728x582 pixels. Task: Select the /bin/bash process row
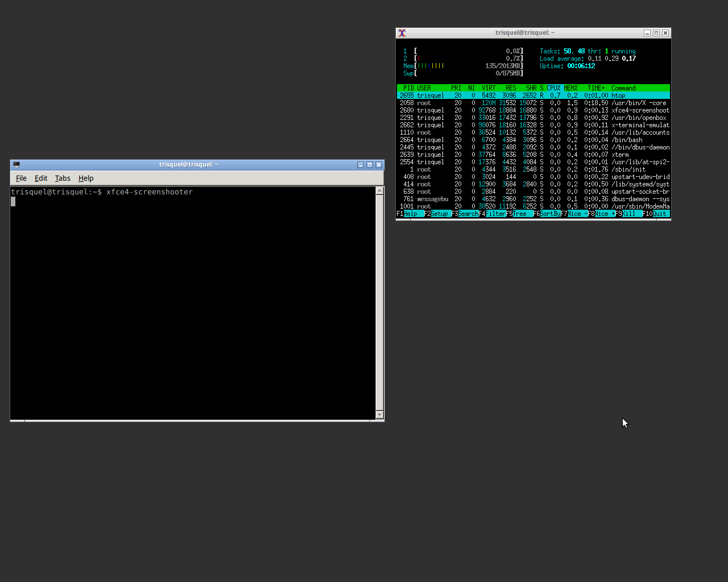coord(533,140)
